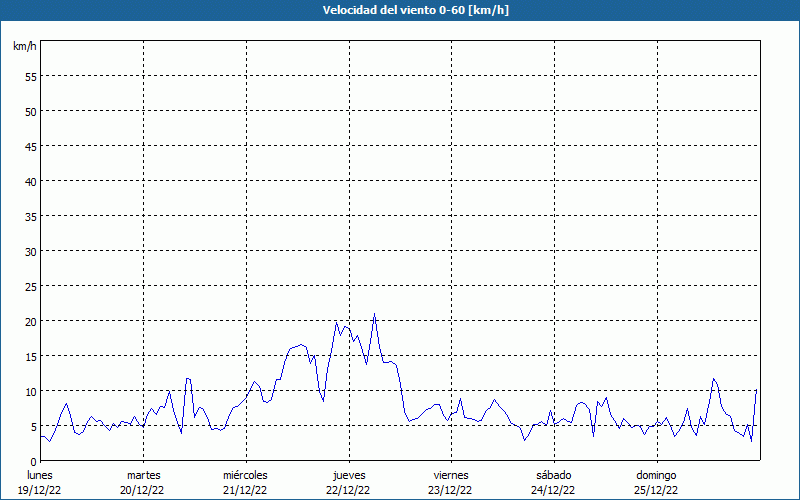Click the y-axis value 25

pyautogui.click(x=31, y=287)
